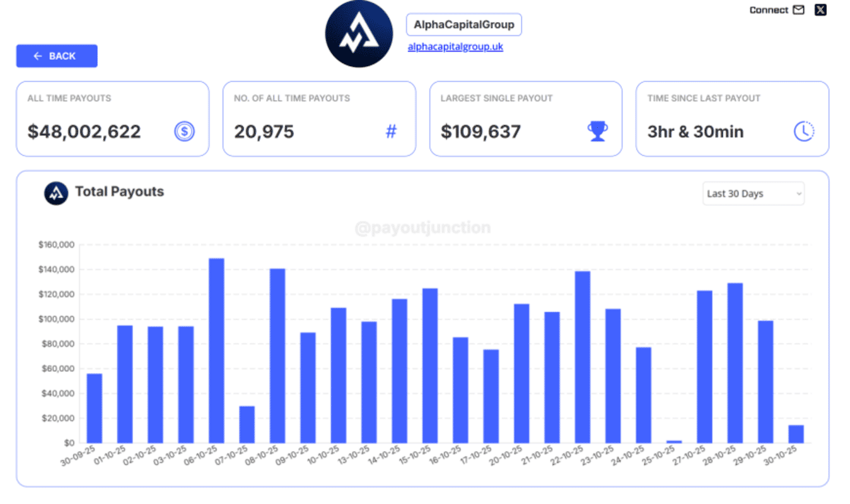
Task: Click the ALL TIME PAYOUTS card label
Action: point(69,98)
